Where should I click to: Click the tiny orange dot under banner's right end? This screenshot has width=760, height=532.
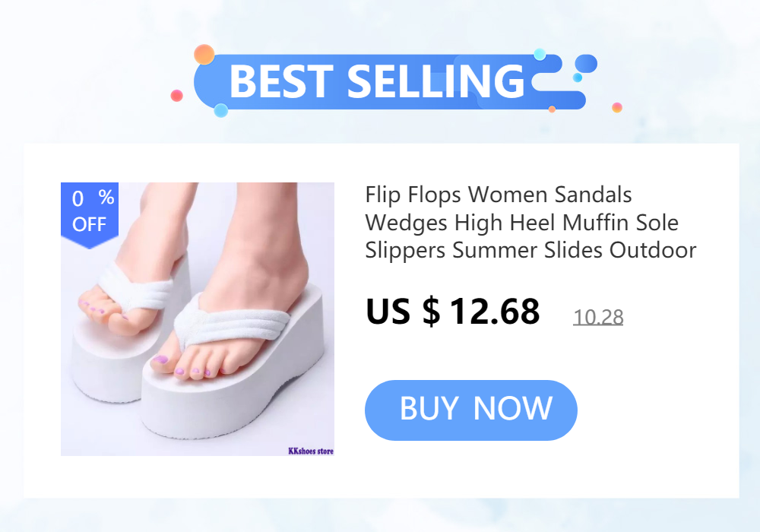(552, 109)
